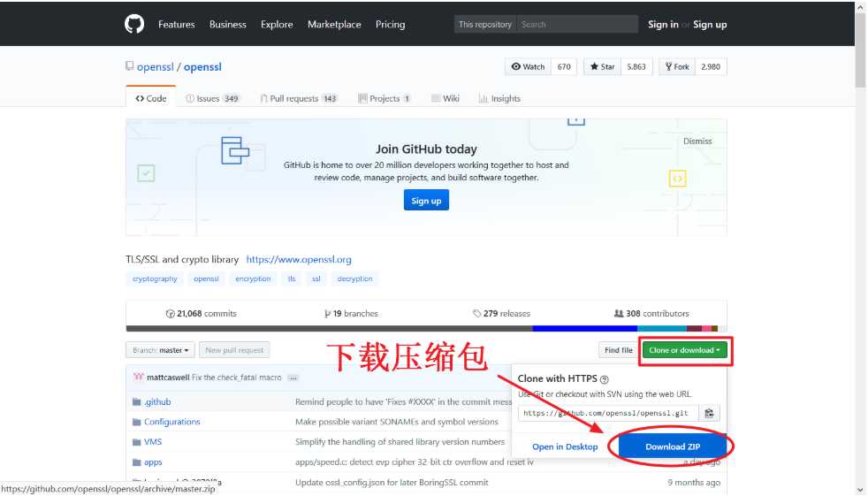The height and width of the screenshot is (496, 868).
Task: Click the copy-to-clipboard icon next to clone URL
Action: 709,413
